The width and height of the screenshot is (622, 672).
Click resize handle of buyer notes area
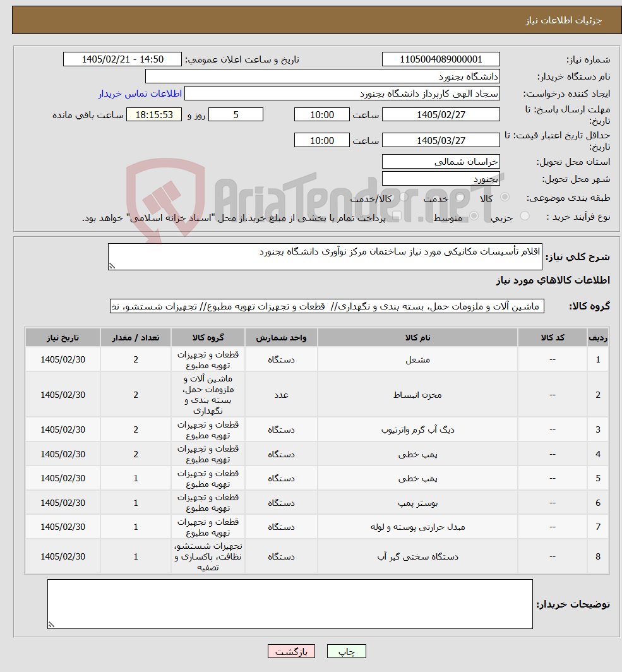pyautogui.click(x=51, y=625)
